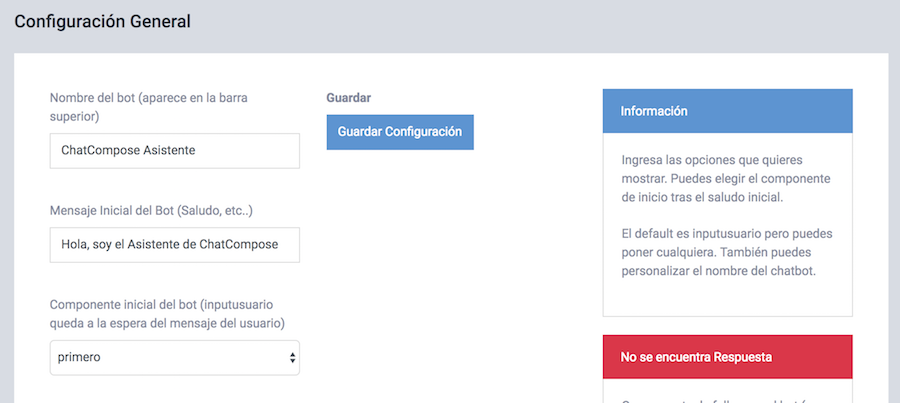Click the Mensaje Inicial del Bot label
The width and height of the screenshot is (900, 403).
(152, 211)
